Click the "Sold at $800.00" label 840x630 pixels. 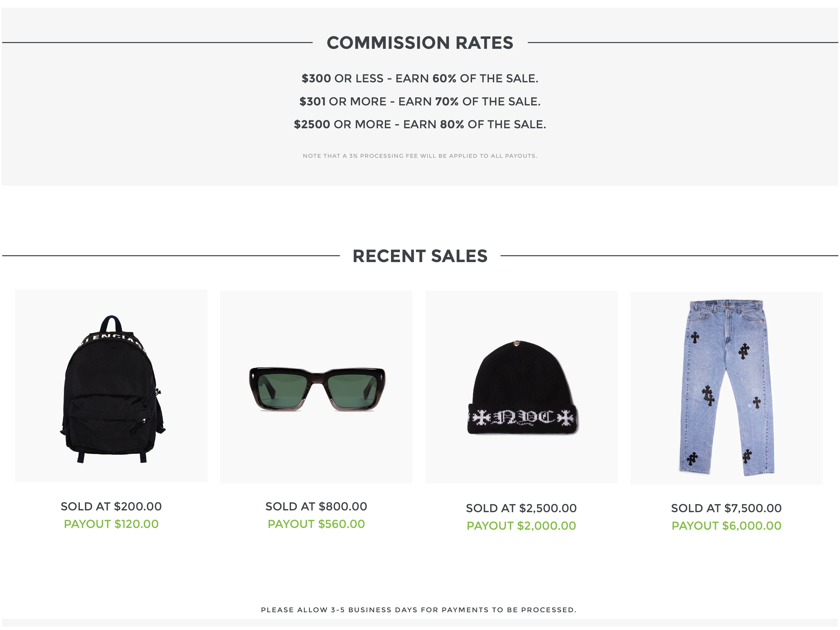[316, 507]
